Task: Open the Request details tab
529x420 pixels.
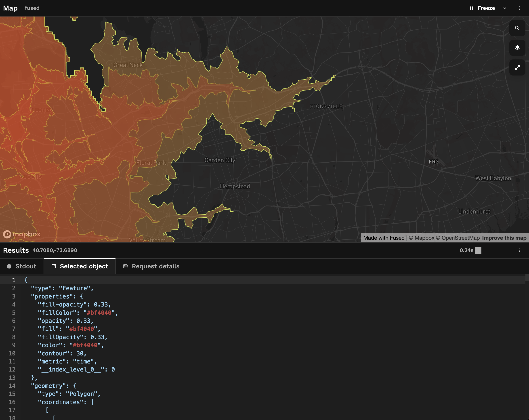Action: (x=151, y=266)
